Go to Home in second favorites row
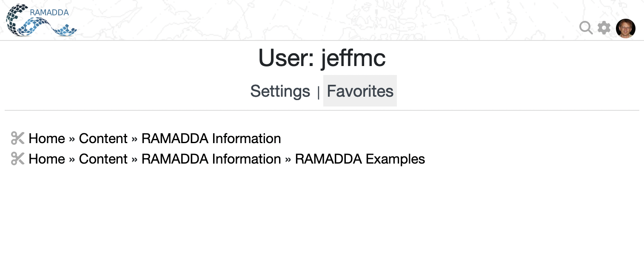This screenshot has height=259, width=644. (x=47, y=159)
